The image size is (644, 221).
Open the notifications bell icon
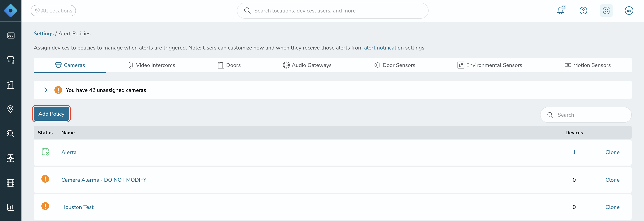pyautogui.click(x=560, y=11)
